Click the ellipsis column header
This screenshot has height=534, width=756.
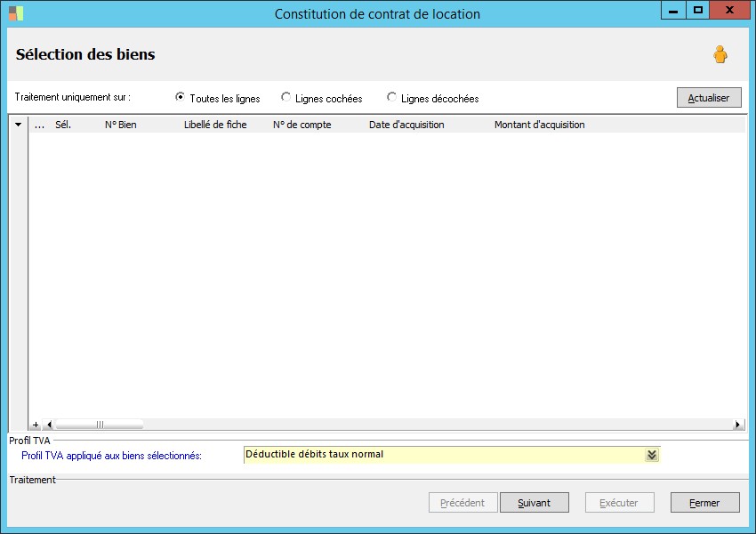(39, 125)
